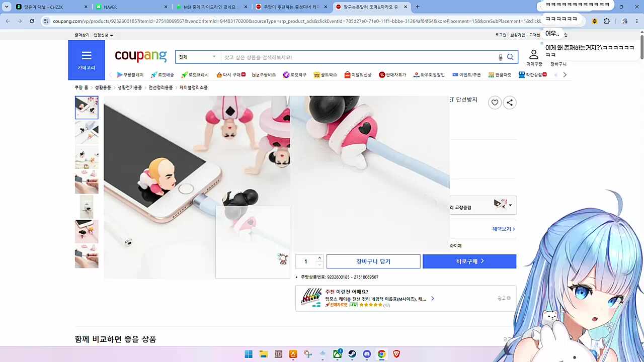
Task: Open 이벤트/쿠폰 link
Action: tap(466, 75)
